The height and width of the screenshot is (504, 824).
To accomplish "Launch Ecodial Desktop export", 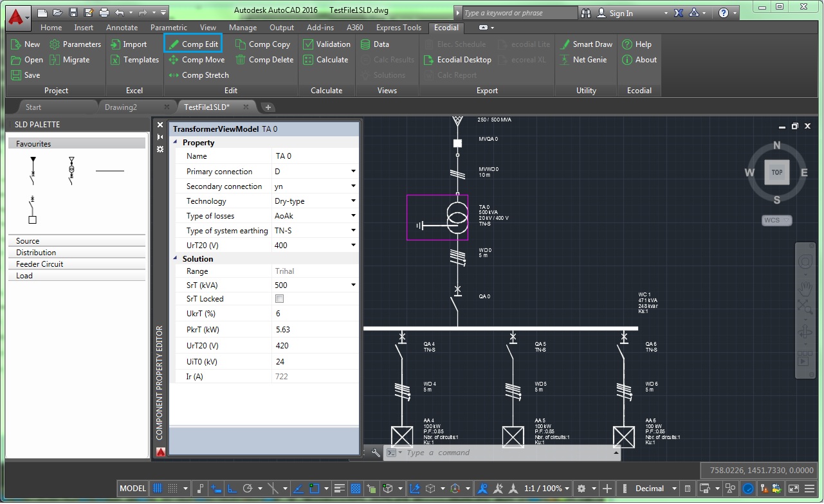I will (457, 60).
